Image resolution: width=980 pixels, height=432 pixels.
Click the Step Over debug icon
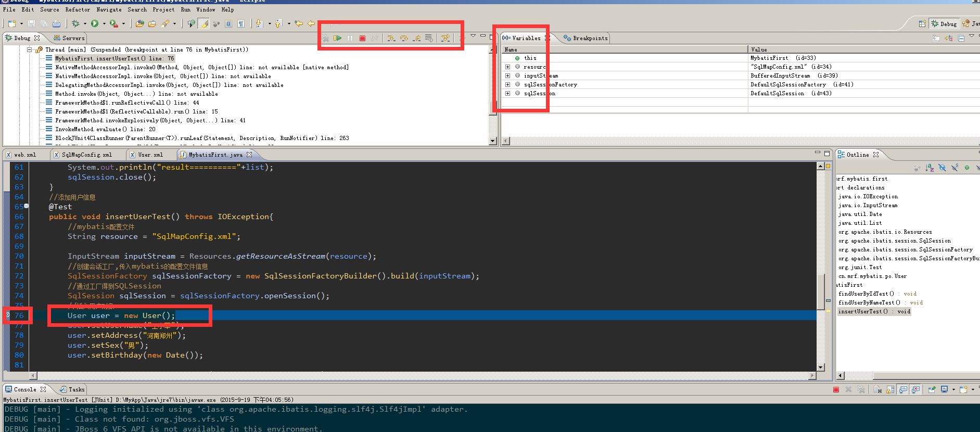pos(404,38)
